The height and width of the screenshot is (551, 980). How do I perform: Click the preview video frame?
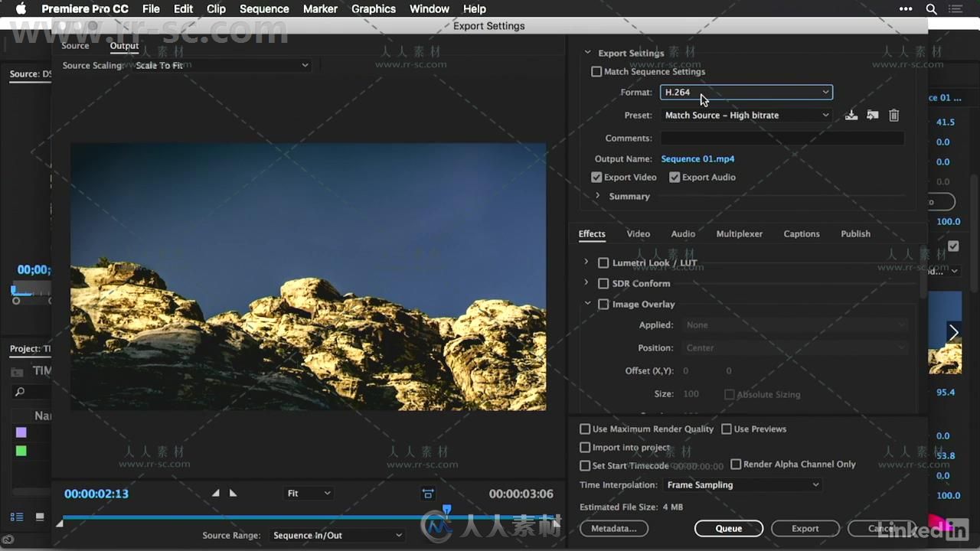click(x=309, y=277)
